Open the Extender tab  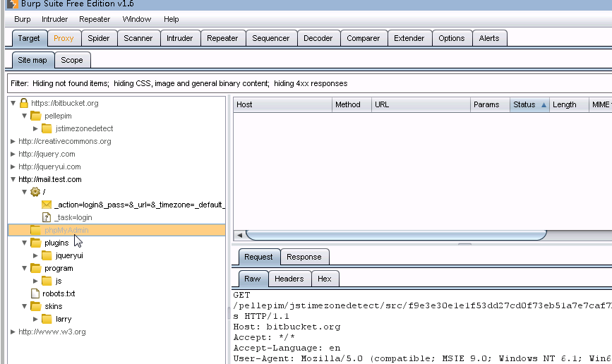pyautogui.click(x=409, y=38)
